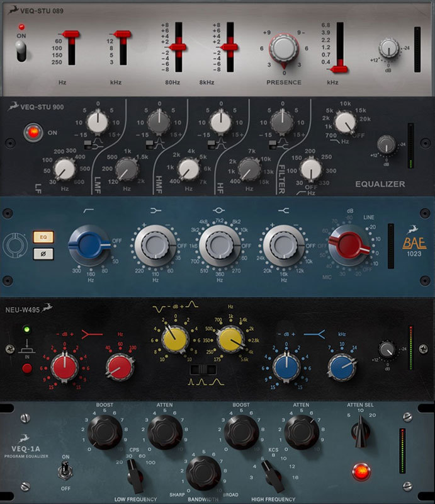The image size is (435, 504).
Task: Click the blue high-pass filter knob on BAE 1023
Action: click(90, 243)
